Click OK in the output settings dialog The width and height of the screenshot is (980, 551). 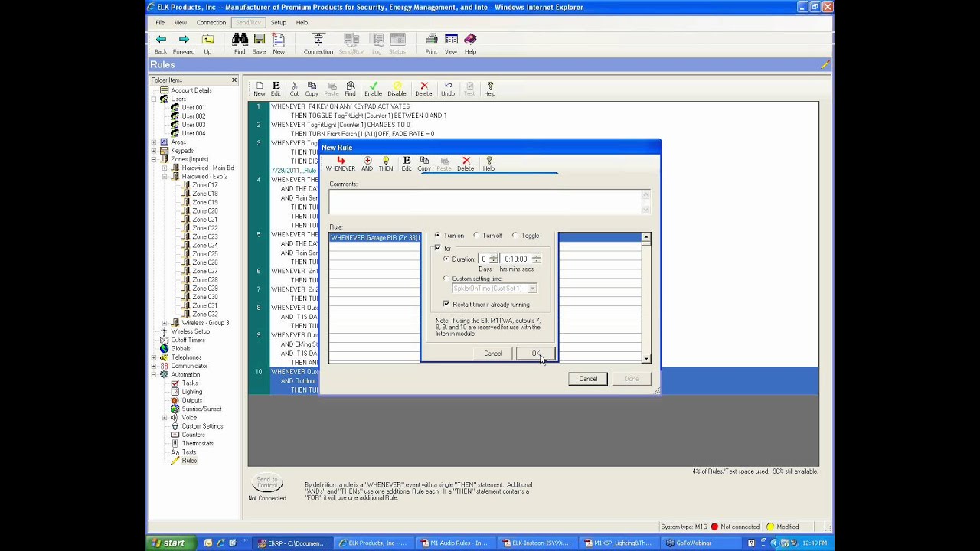tap(535, 354)
